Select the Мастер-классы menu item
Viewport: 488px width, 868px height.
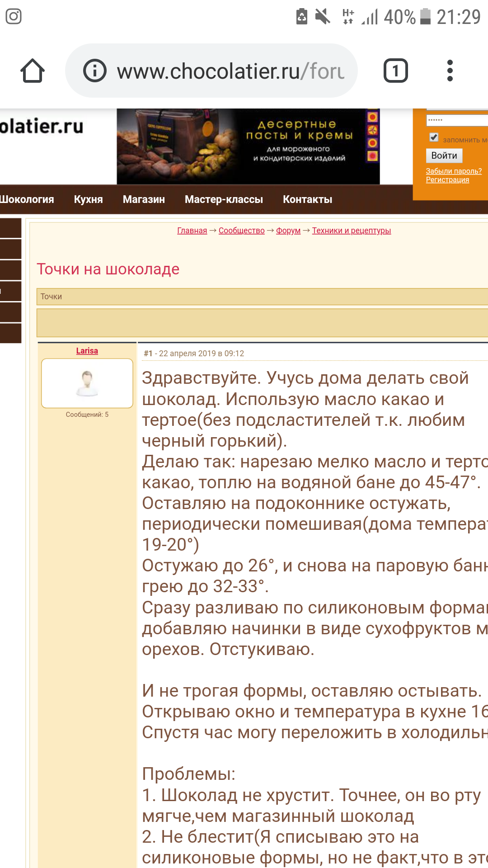click(x=224, y=199)
